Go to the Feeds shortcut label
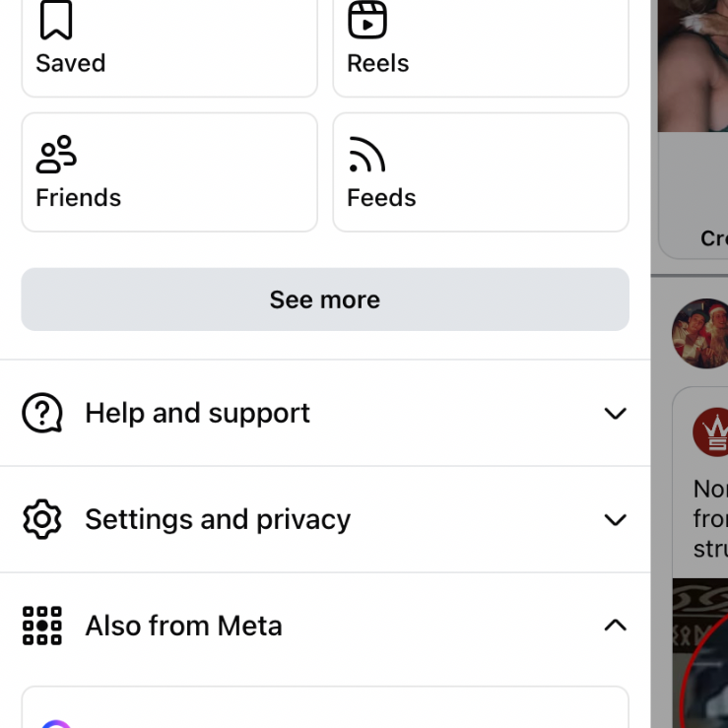The height and width of the screenshot is (728, 728). (x=381, y=197)
